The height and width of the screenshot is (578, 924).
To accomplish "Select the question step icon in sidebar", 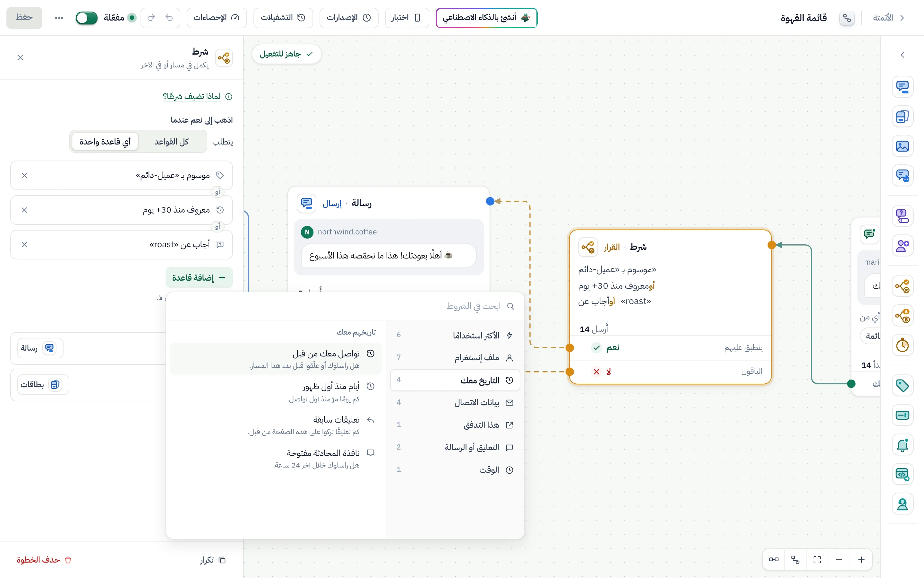I will [902, 215].
